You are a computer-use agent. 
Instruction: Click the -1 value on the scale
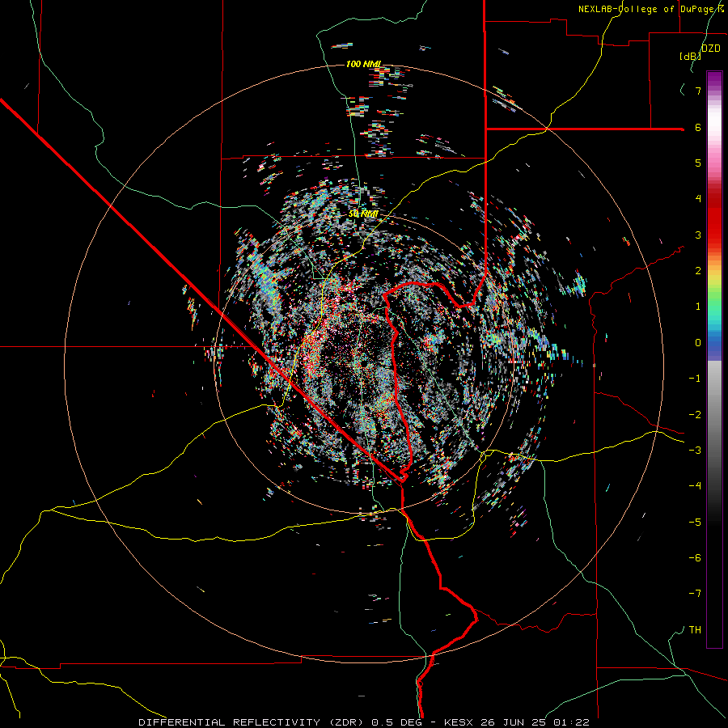pyautogui.click(x=695, y=379)
